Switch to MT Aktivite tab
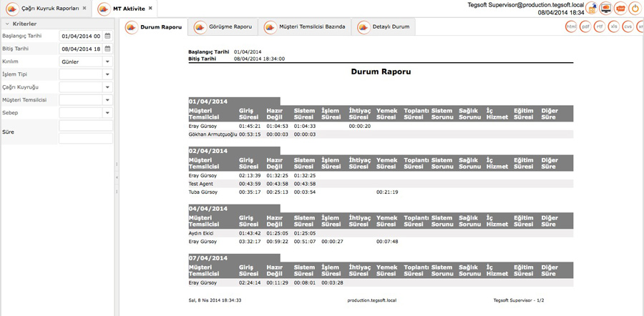 click(x=125, y=8)
